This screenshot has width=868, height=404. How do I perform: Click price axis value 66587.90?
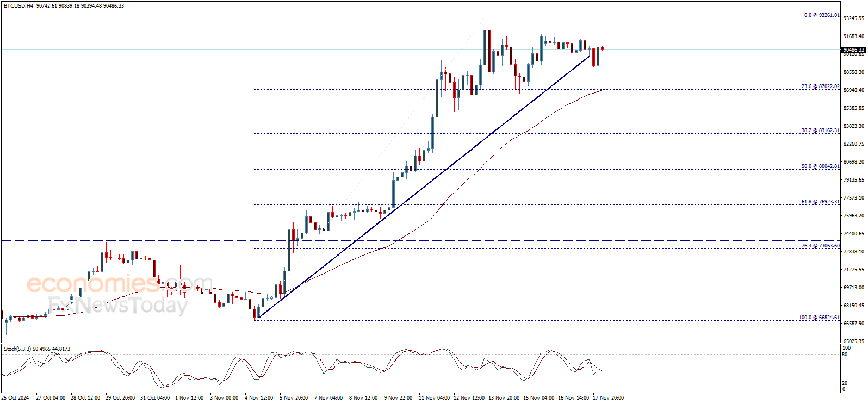point(854,324)
